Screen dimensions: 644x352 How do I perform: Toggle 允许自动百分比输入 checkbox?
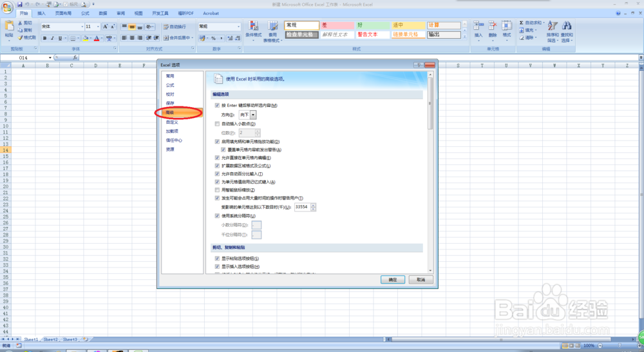click(x=217, y=174)
